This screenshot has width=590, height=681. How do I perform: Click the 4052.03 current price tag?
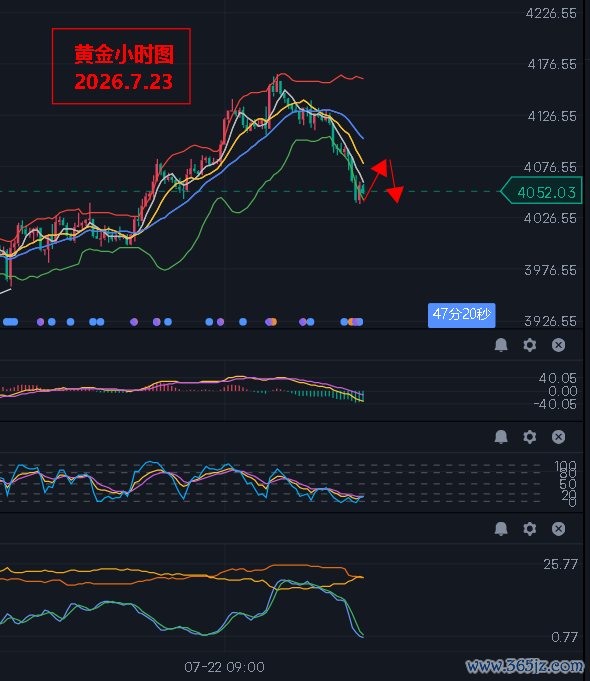(x=541, y=191)
